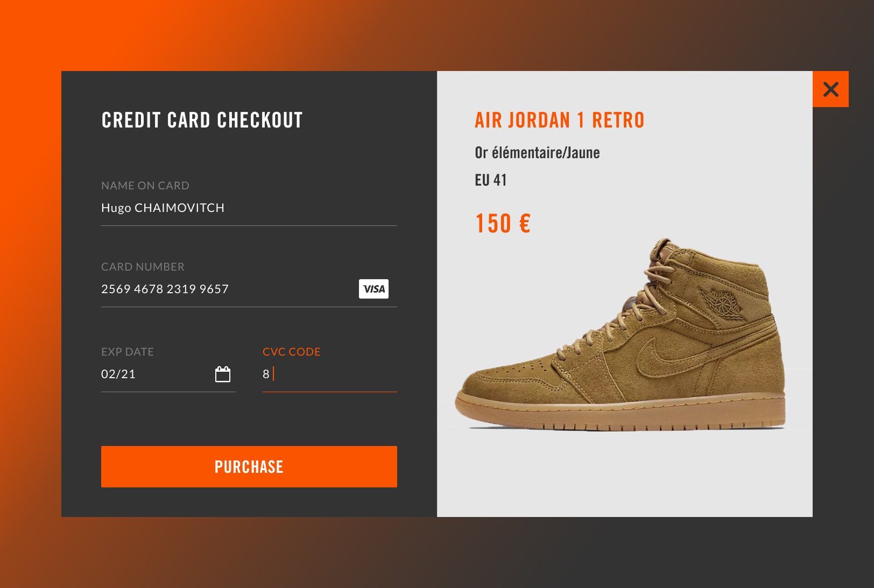Open the calendar icon for expiry date
Image resolution: width=874 pixels, height=588 pixels.
coord(223,374)
